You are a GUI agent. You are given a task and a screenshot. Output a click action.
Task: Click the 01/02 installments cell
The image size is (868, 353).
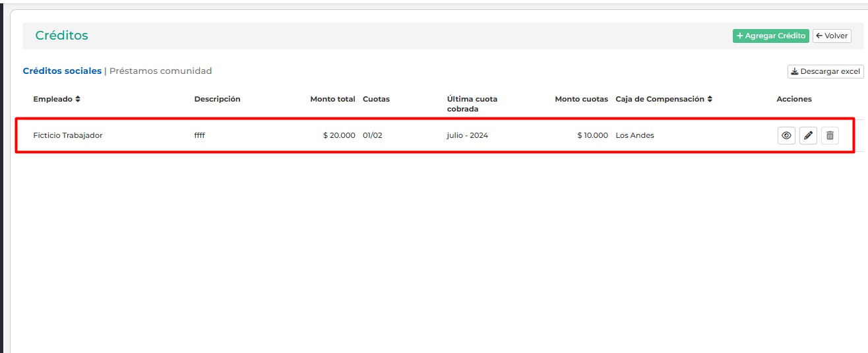click(373, 135)
